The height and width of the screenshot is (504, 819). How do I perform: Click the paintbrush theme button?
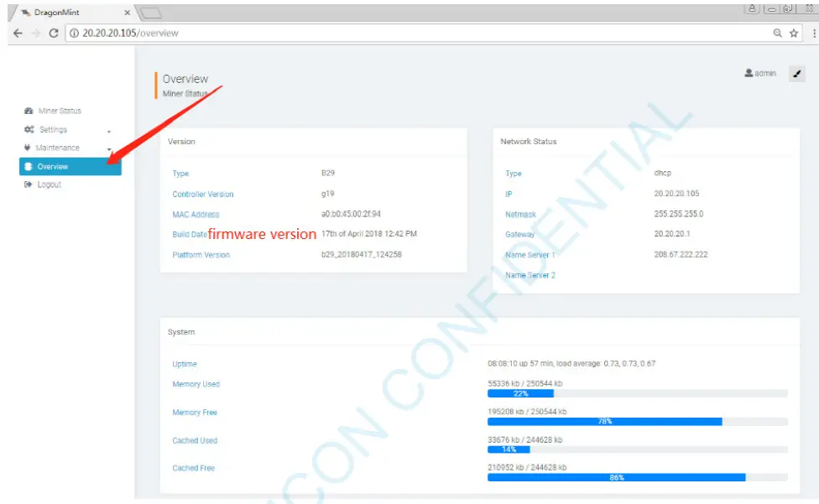[x=796, y=74]
